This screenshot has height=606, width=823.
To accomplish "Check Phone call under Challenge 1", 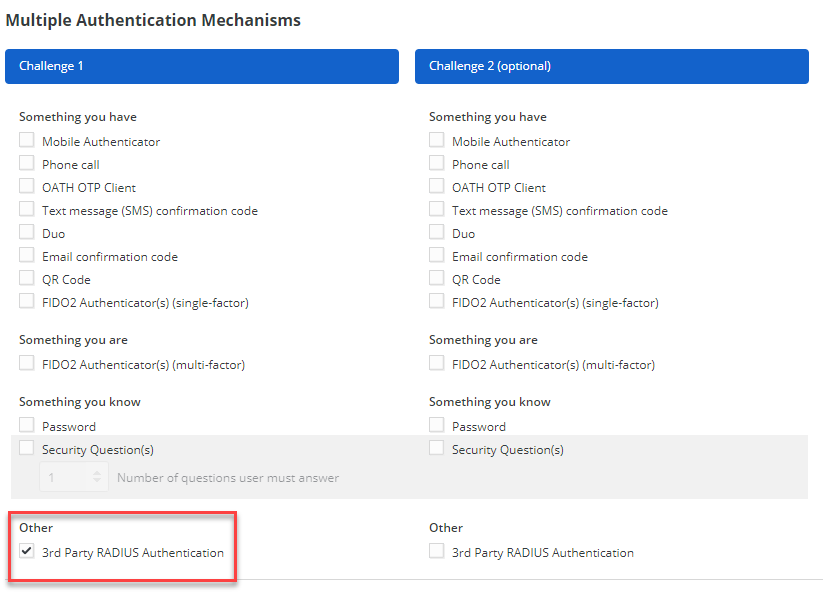I will 26,163.
